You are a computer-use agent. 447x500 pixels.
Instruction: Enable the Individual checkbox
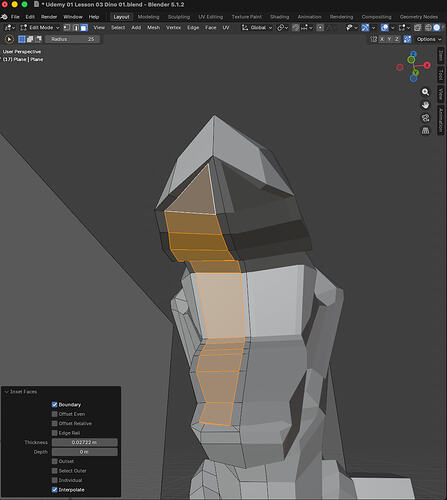tap(55, 480)
